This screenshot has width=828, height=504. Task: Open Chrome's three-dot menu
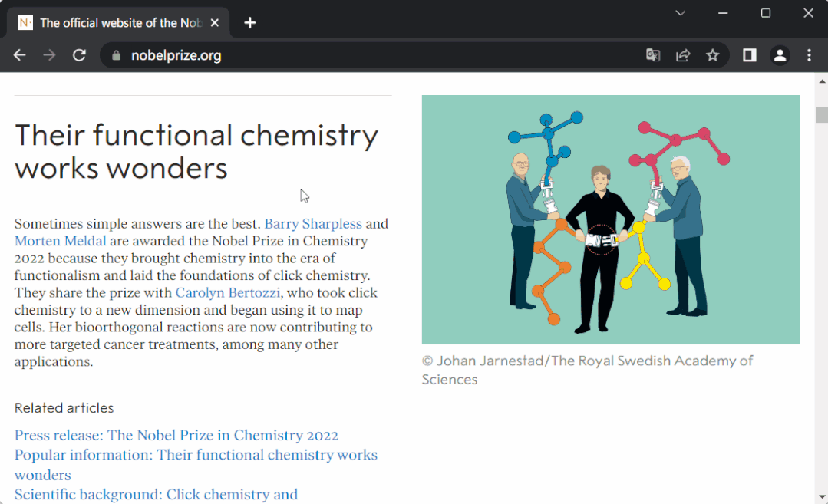coord(809,55)
